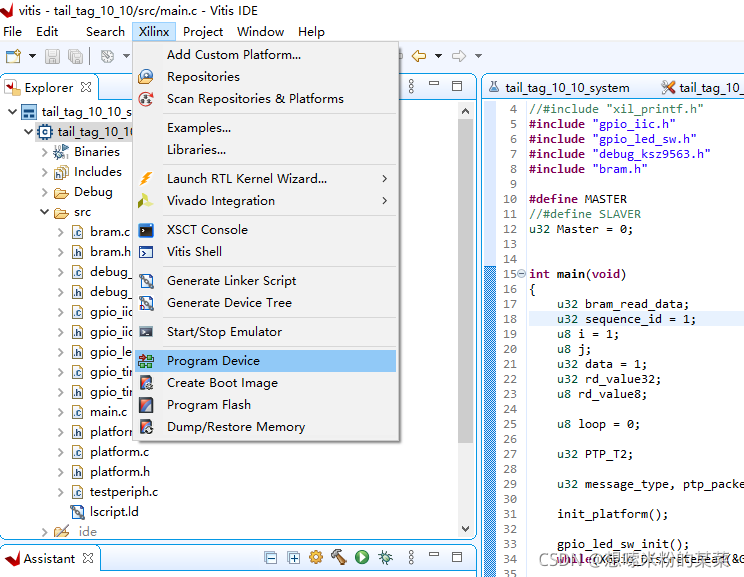Viewport: 744px width, 577px height.
Task: Click the Assistant debug bug icon
Action: pos(385,557)
